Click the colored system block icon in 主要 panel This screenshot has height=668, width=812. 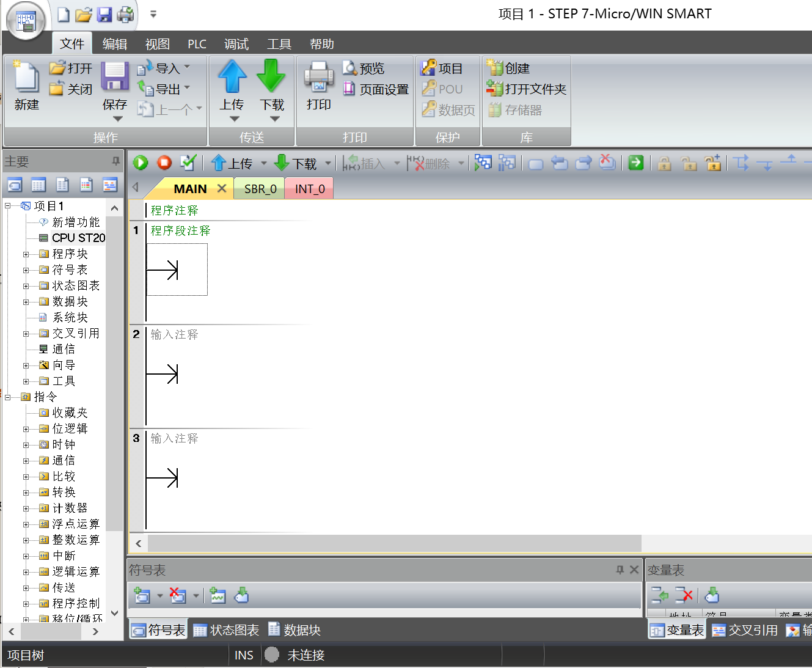(86, 185)
